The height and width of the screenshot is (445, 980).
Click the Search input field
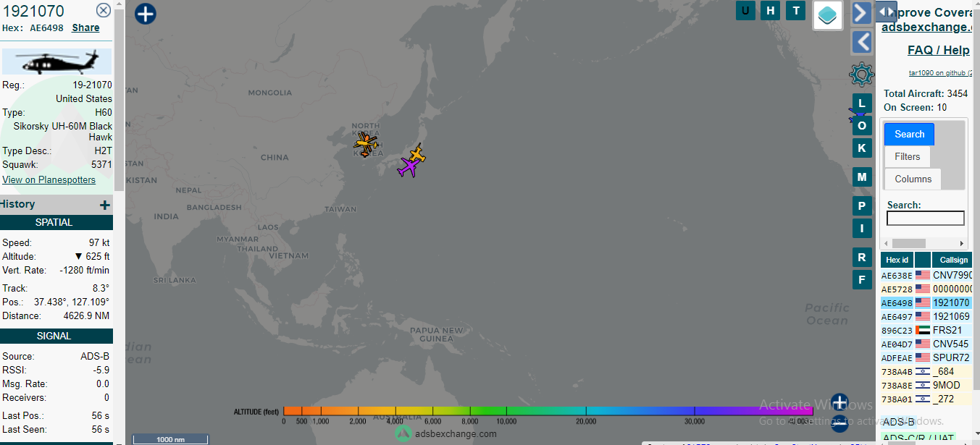(926, 218)
